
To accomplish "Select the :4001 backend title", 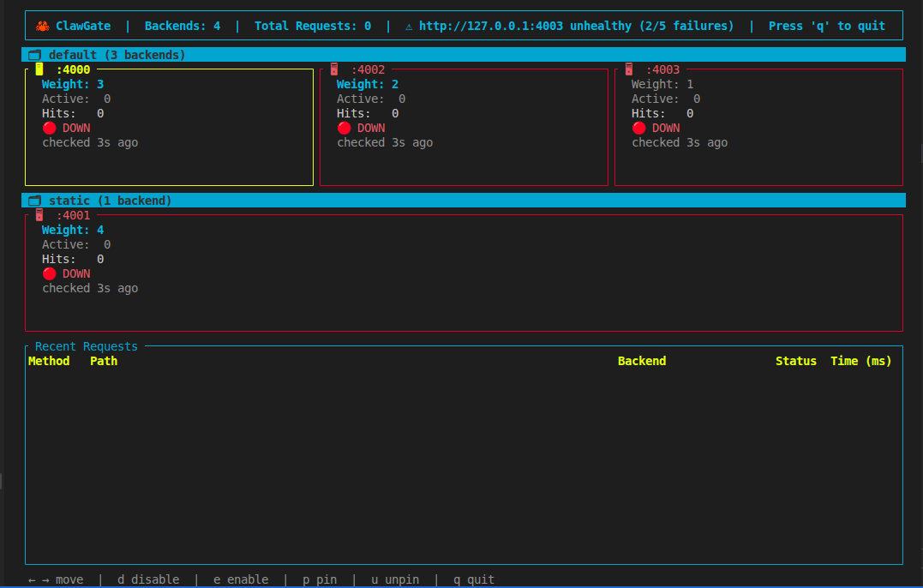I will [73, 215].
